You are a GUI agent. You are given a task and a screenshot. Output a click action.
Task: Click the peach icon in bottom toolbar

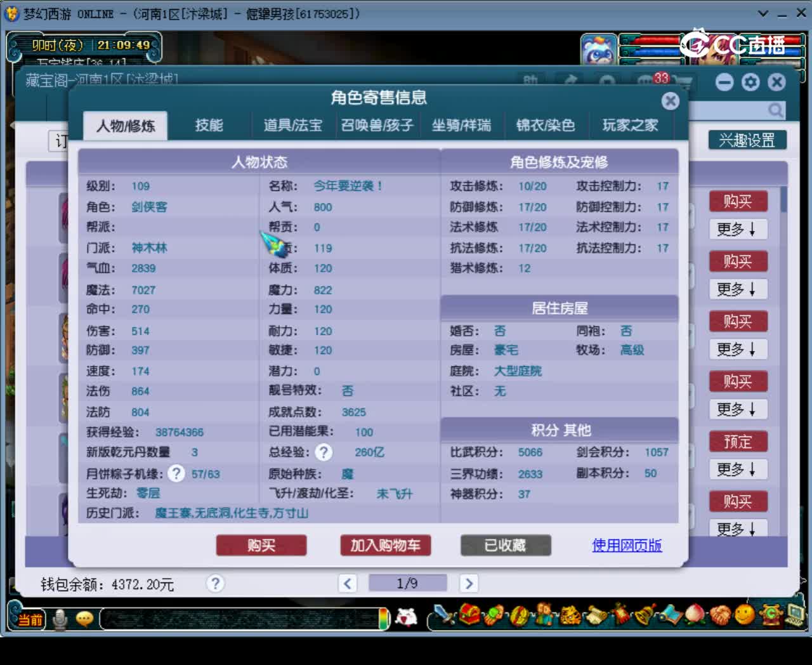(695, 614)
